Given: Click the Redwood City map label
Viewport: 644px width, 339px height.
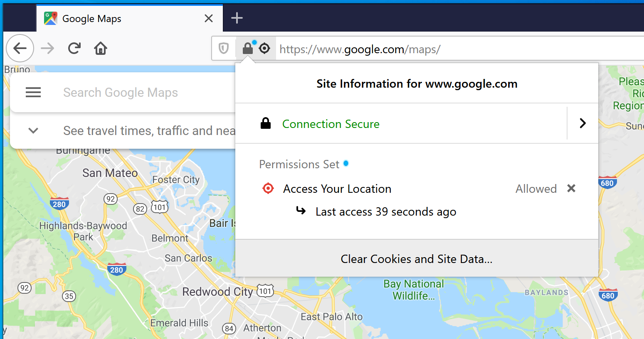Looking at the screenshot, I should coord(217,292).
